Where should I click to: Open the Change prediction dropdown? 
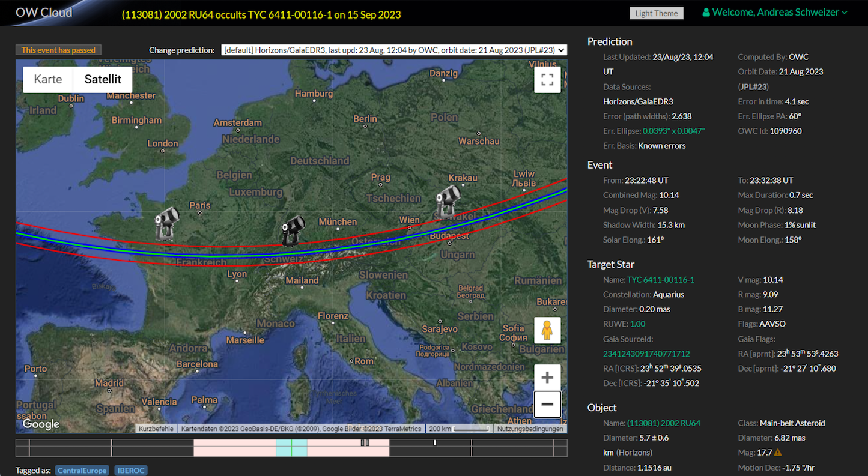(x=393, y=50)
